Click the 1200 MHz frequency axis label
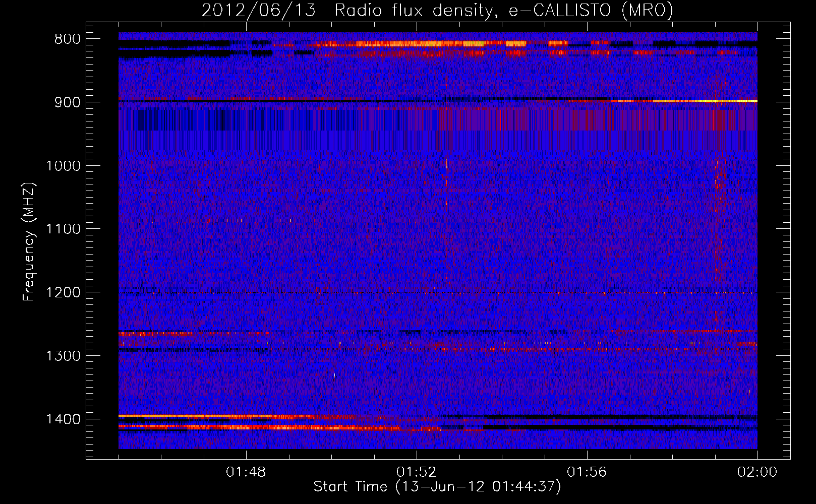816x504 pixels. 63,293
